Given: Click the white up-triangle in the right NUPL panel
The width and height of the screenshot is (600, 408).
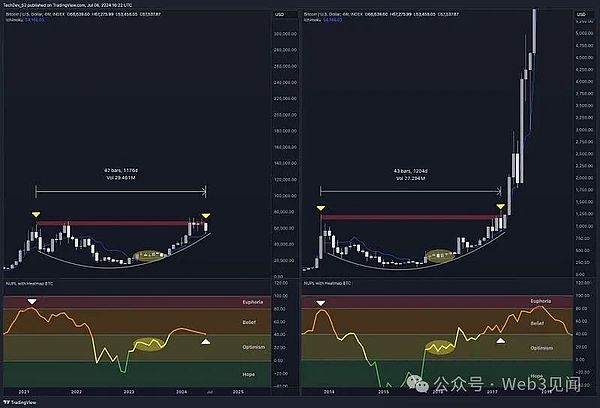Looking at the screenshot, I should pos(501,342).
